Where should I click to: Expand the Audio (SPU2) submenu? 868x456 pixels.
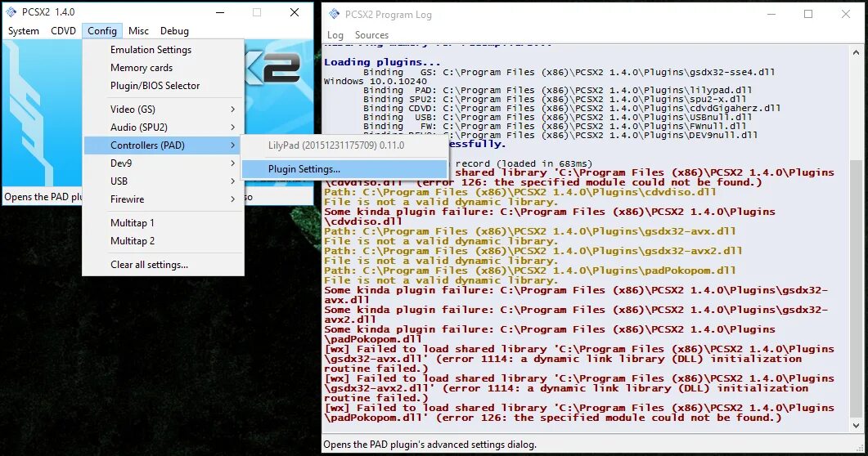pyautogui.click(x=164, y=127)
